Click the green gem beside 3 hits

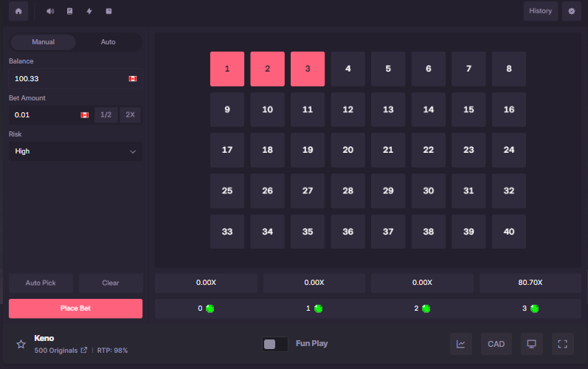click(x=534, y=308)
